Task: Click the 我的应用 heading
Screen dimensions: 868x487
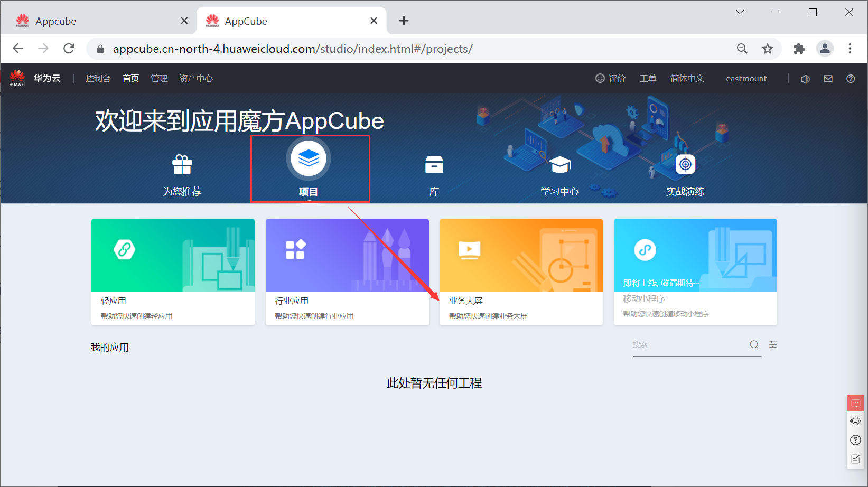Action: pyautogui.click(x=110, y=348)
